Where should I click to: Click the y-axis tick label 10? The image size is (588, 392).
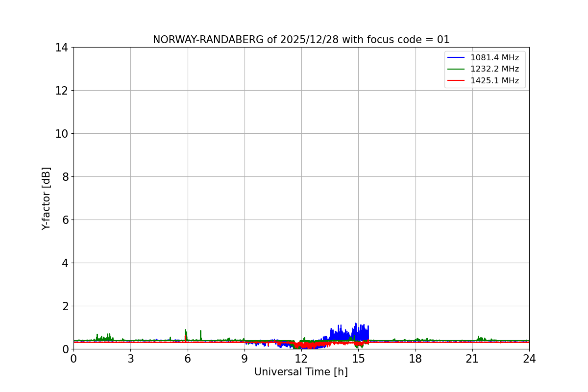(61, 134)
